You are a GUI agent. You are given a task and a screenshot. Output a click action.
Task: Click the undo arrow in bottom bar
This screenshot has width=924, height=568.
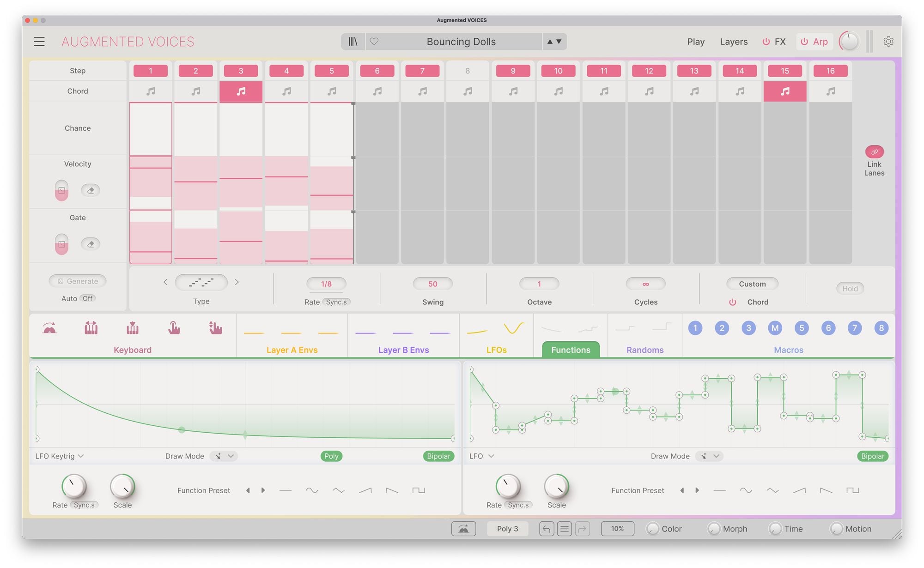(x=547, y=529)
